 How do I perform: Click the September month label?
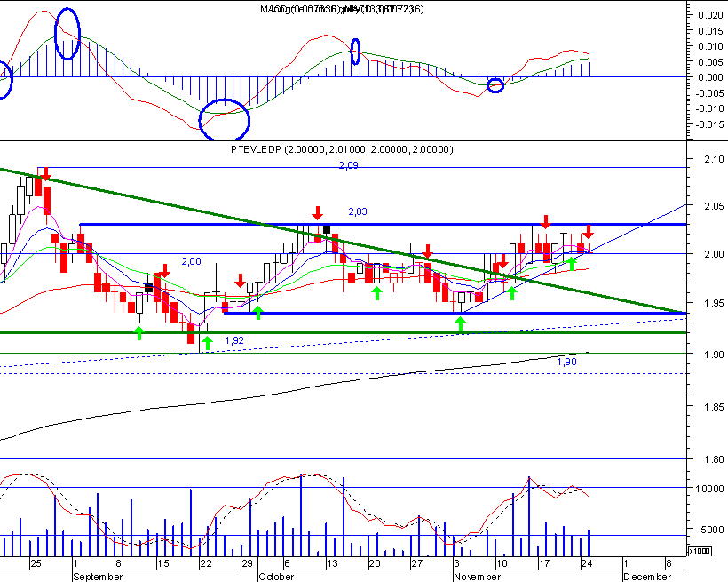[98, 577]
